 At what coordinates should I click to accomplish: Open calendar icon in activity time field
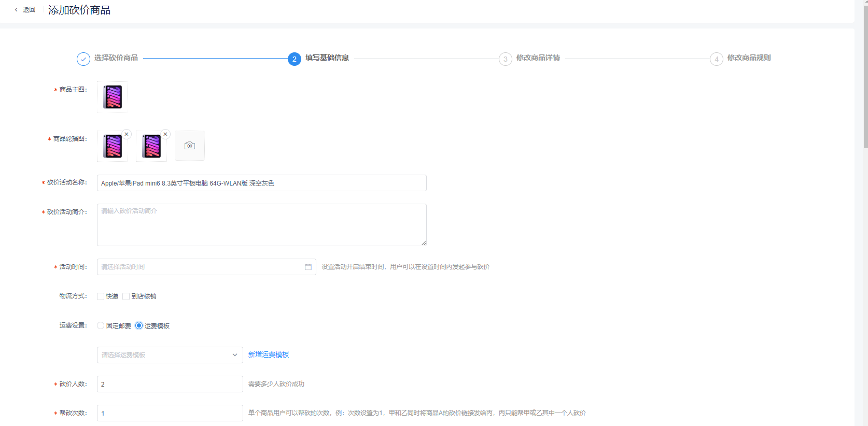tap(308, 267)
